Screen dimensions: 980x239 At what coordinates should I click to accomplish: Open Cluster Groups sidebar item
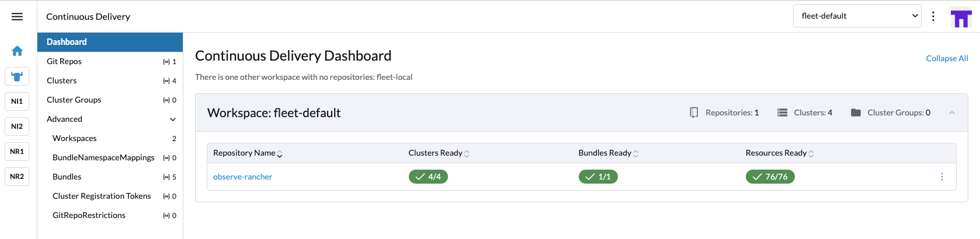click(x=110, y=100)
